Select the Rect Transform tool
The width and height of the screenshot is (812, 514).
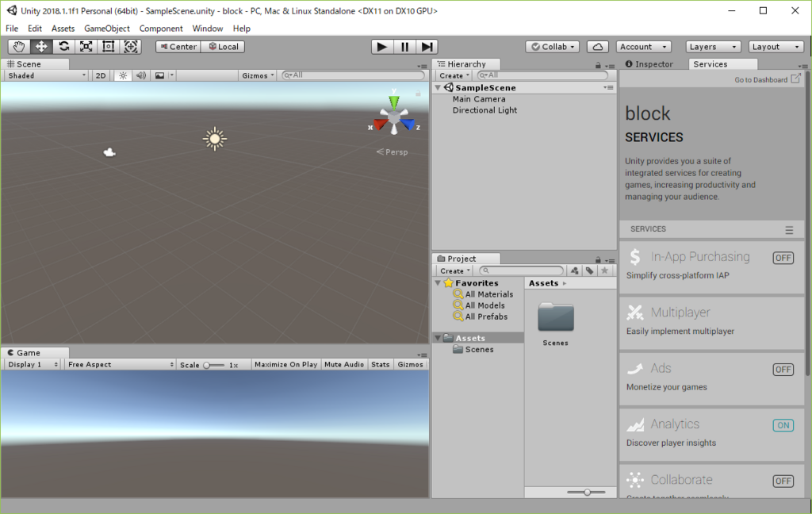(108, 47)
